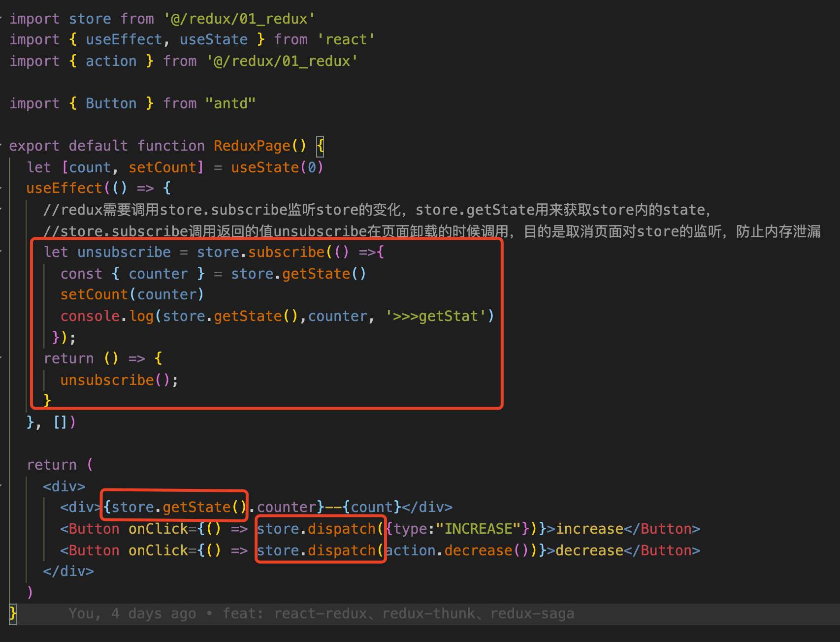Click the outer opening <div> tag
Image resolution: width=840 pixels, height=642 pixels.
64,486
